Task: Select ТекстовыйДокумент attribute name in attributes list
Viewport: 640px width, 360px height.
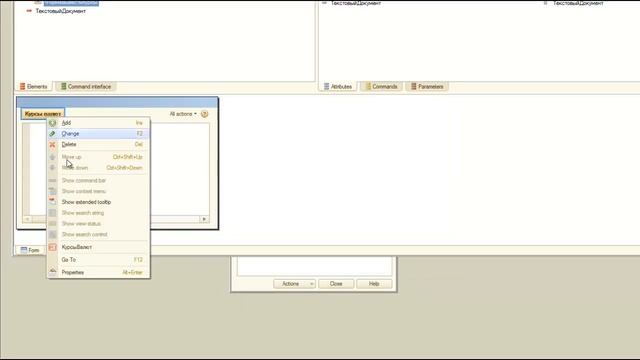Action: click(356, 3)
